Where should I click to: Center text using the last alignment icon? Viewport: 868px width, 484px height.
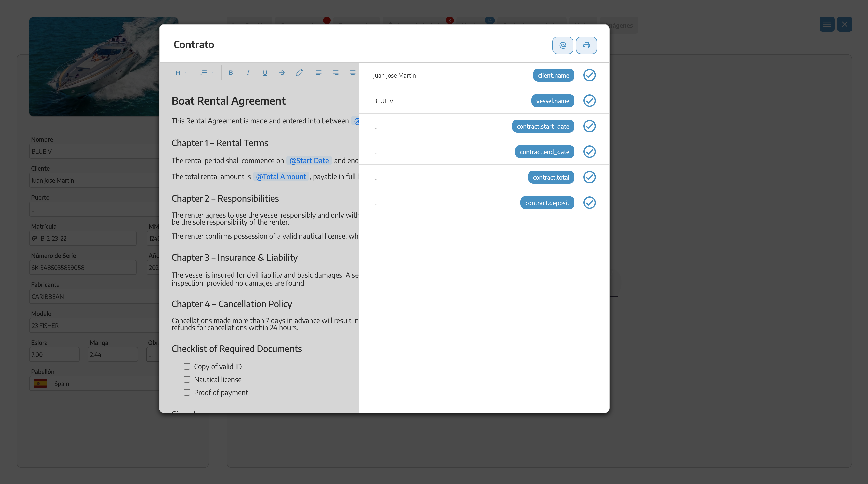(x=353, y=73)
